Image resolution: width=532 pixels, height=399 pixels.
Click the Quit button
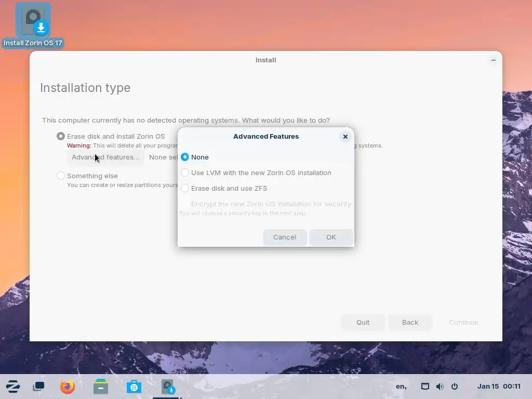(363, 322)
